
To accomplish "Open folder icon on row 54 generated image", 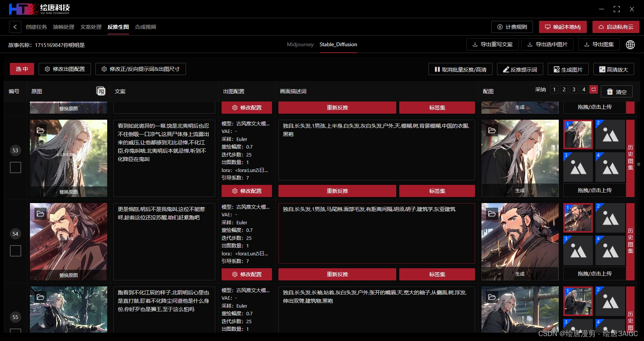I will (492, 214).
